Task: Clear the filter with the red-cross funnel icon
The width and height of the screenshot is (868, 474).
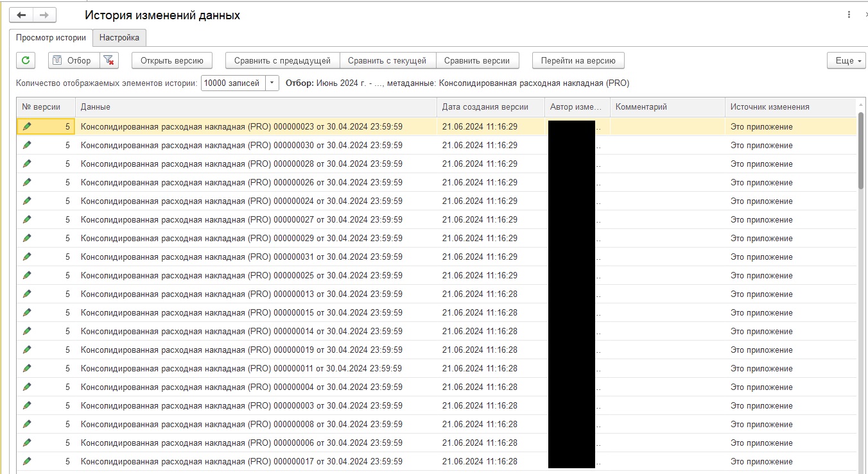Action: 109,60
